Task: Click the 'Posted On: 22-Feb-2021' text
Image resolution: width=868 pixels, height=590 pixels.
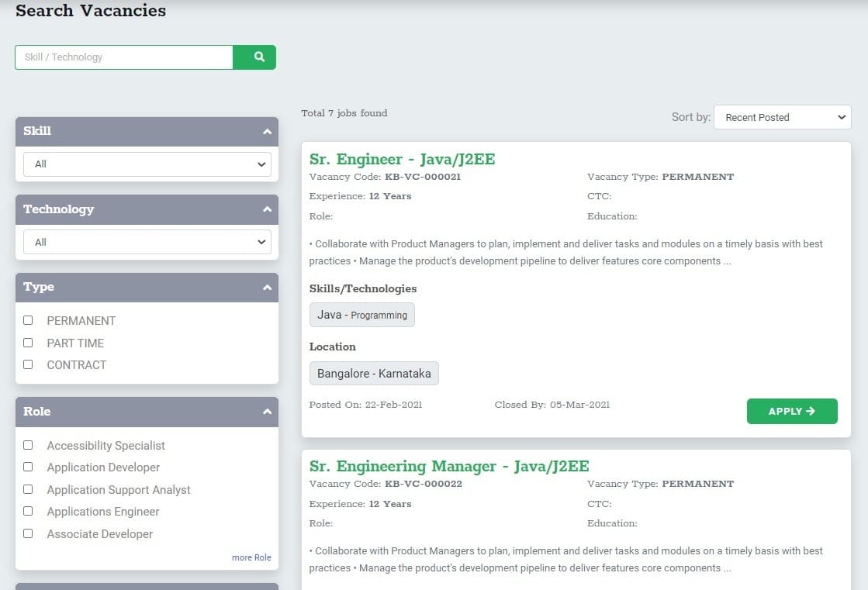Action: coord(365,405)
